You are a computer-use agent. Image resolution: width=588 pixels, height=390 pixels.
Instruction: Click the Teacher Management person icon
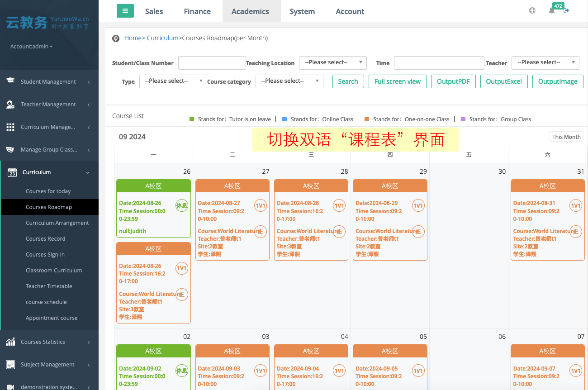(10, 105)
